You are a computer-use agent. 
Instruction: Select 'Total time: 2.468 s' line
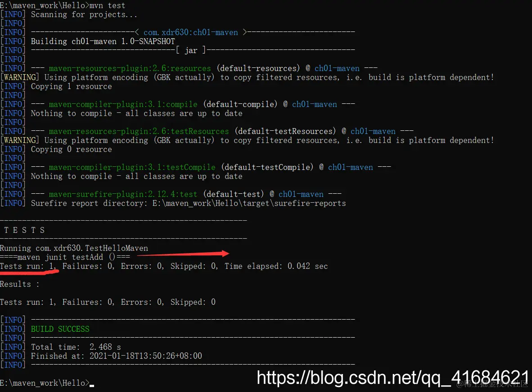[76, 347]
